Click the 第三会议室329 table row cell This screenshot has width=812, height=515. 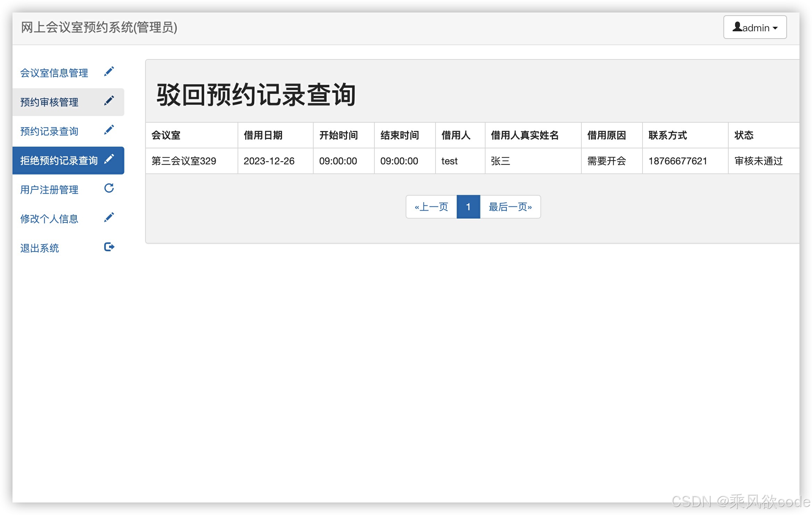click(184, 161)
